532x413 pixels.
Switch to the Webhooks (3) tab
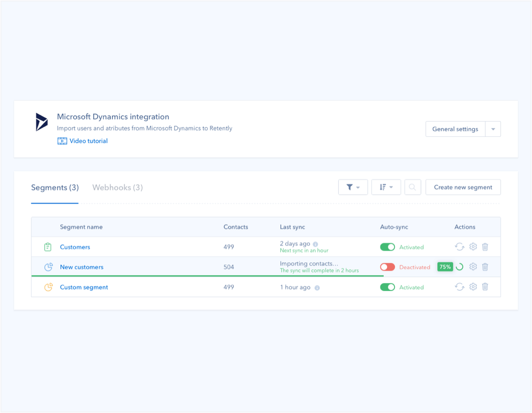[x=117, y=187]
